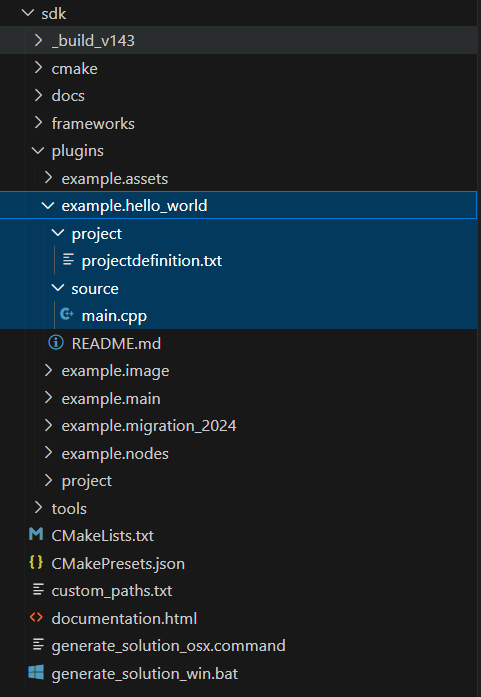Click the HTML icon beside documentation.html
Screen dimensions: 481x697
(x=36, y=617)
